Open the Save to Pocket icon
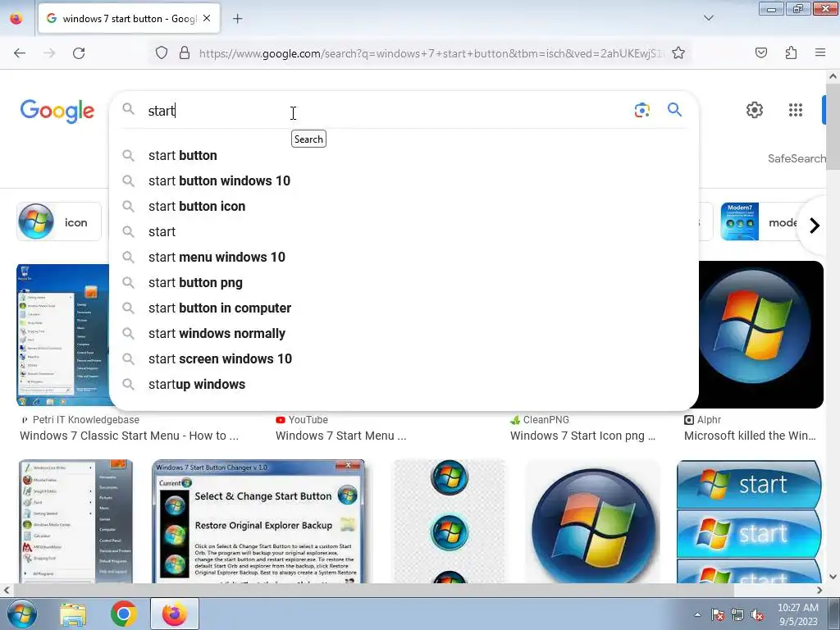Viewport: 840px width, 630px height. 760,52
